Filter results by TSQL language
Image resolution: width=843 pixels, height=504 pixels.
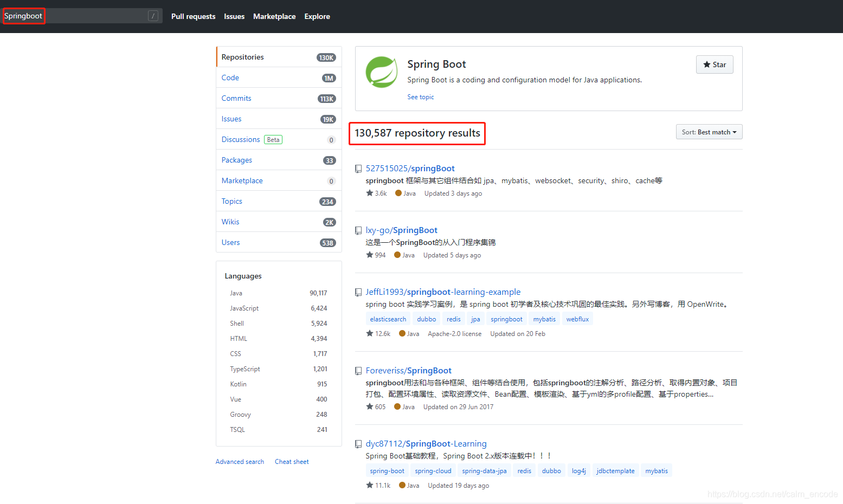coord(279,430)
